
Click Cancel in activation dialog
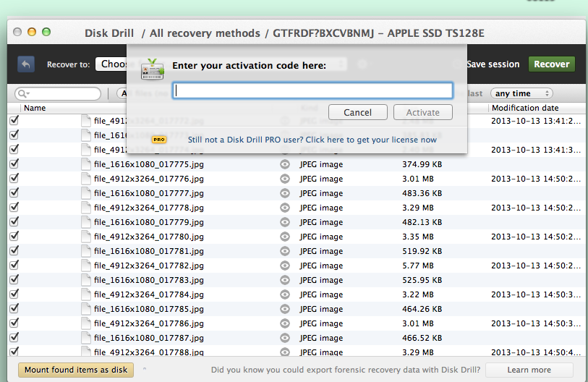pyautogui.click(x=358, y=112)
